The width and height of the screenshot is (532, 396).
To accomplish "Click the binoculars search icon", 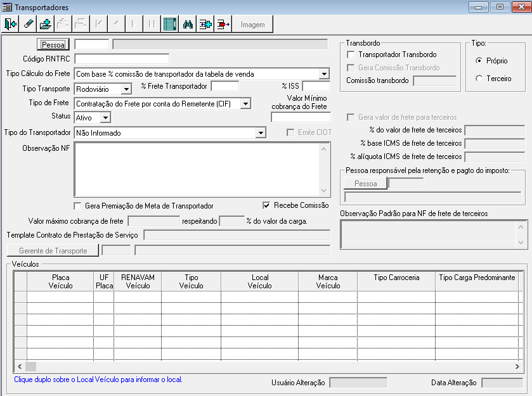I will (x=188, y=24).
